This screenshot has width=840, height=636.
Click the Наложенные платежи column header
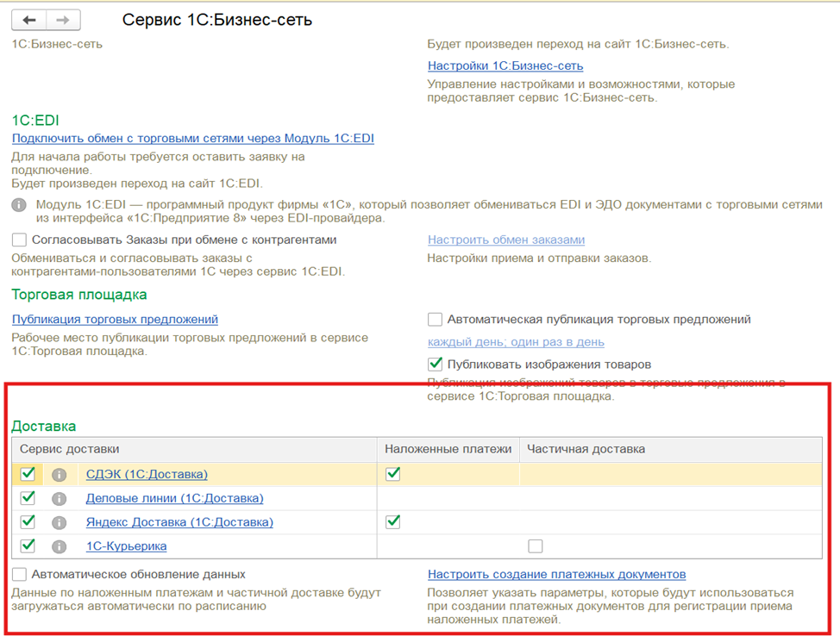point(448,450)
